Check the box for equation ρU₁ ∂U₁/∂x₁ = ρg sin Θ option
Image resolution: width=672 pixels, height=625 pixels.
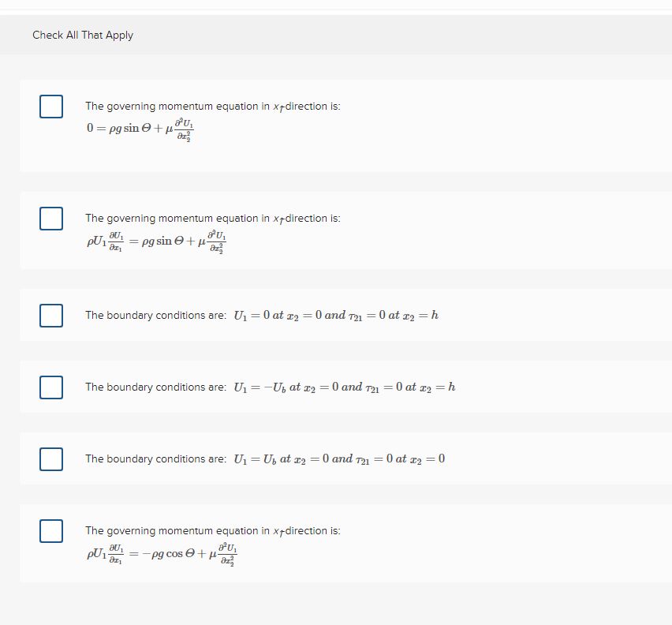(50, 218)
